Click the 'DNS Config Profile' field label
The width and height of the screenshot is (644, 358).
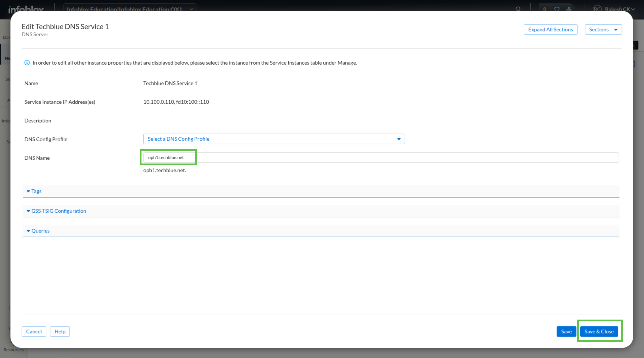tap(46, 139)
